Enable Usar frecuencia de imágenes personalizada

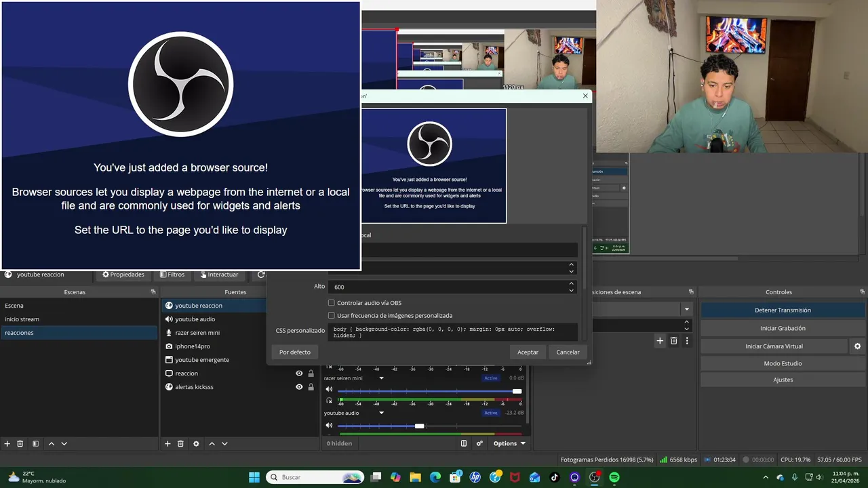click(332, 316)
